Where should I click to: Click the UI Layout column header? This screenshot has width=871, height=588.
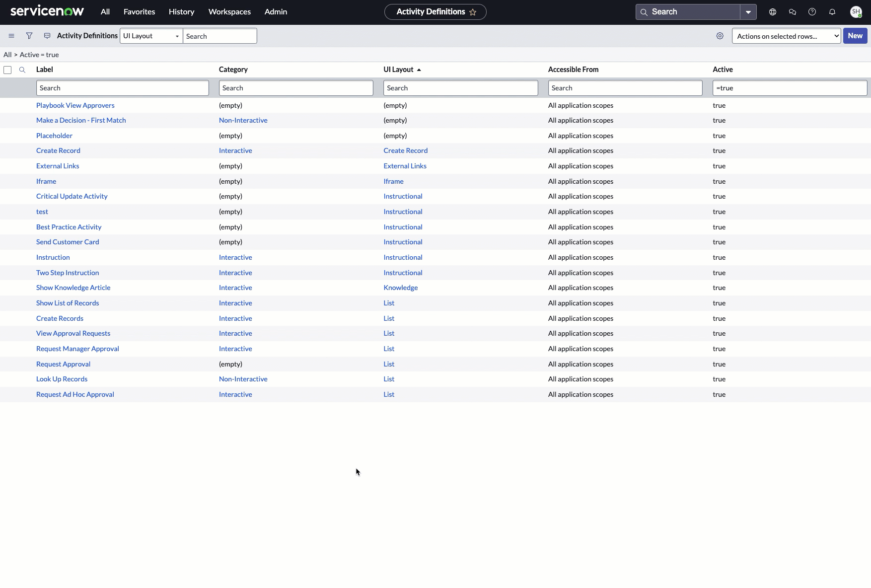398,70
